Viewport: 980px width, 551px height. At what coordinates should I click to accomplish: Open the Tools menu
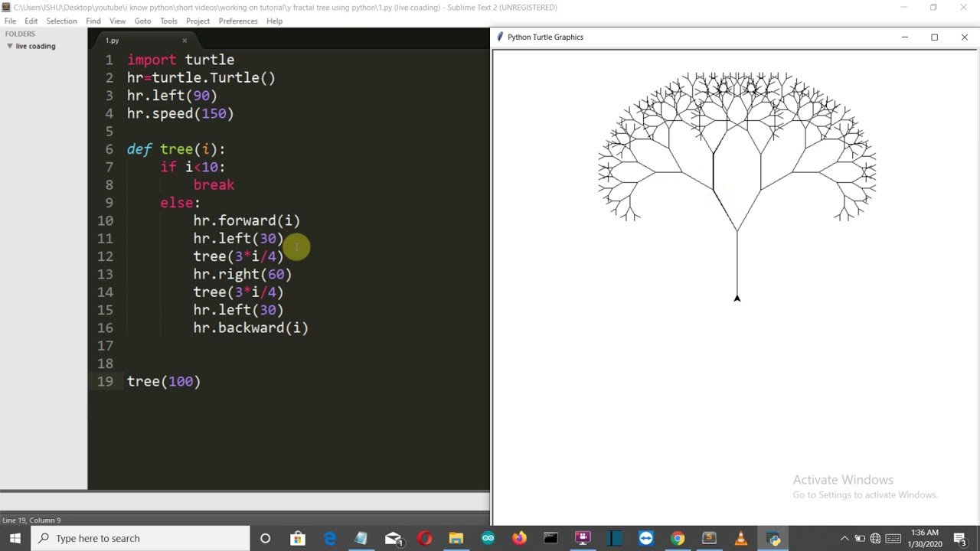click(x=168, y=21)
